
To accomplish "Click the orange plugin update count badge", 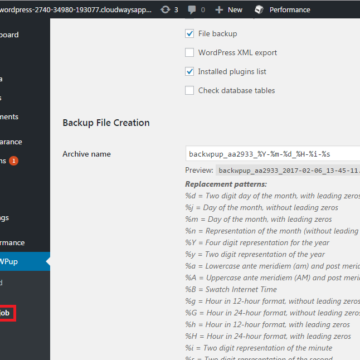I will pyautogui.click(x=14, y=161).
